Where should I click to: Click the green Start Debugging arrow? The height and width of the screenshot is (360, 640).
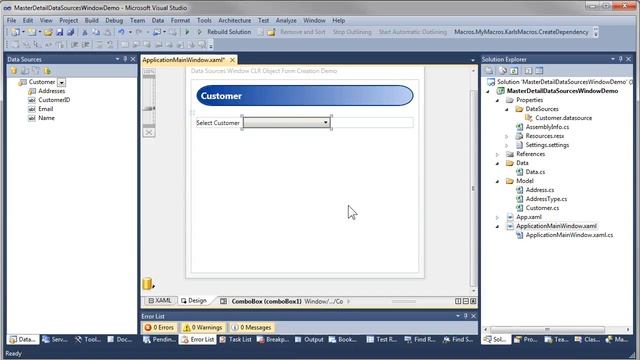[x=187, y=32]
